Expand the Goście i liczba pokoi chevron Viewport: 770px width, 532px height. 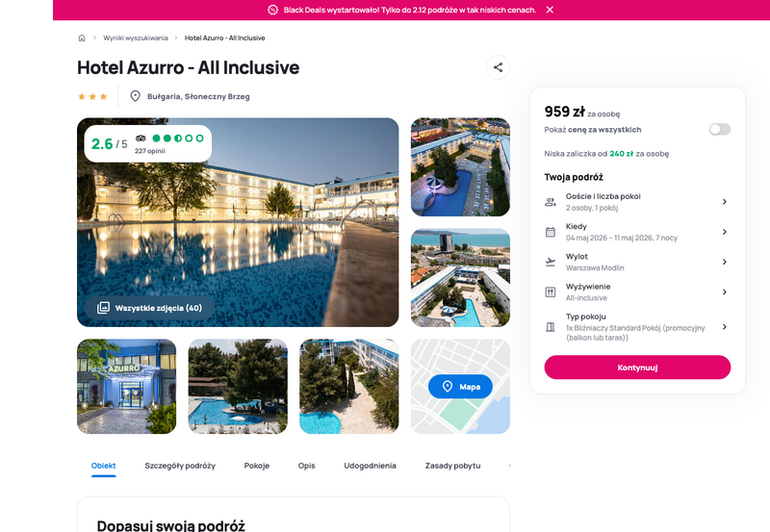coord(725,202)
